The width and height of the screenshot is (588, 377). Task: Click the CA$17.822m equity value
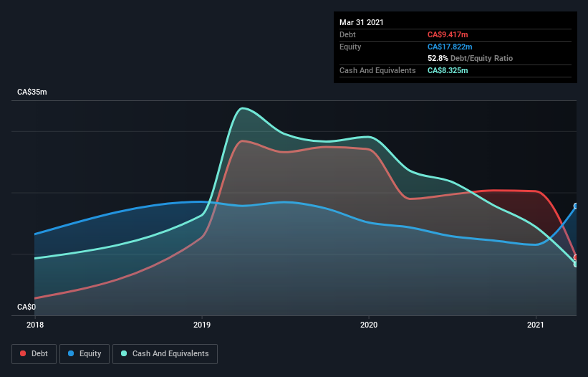[x=450, y=47]
